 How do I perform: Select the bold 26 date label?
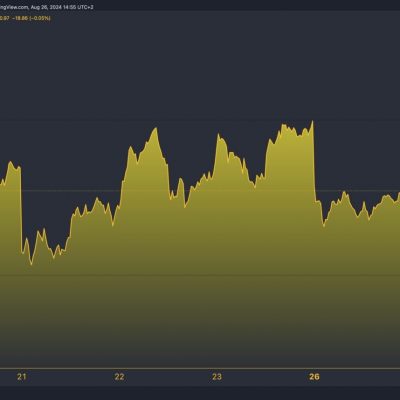[x=314, y=377]
